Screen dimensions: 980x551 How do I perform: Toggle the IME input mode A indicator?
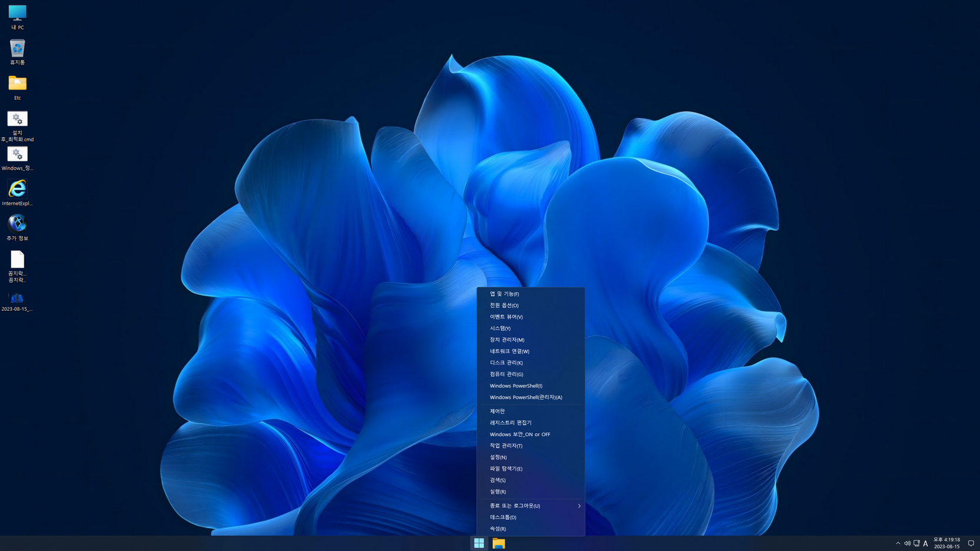[926, 543]
